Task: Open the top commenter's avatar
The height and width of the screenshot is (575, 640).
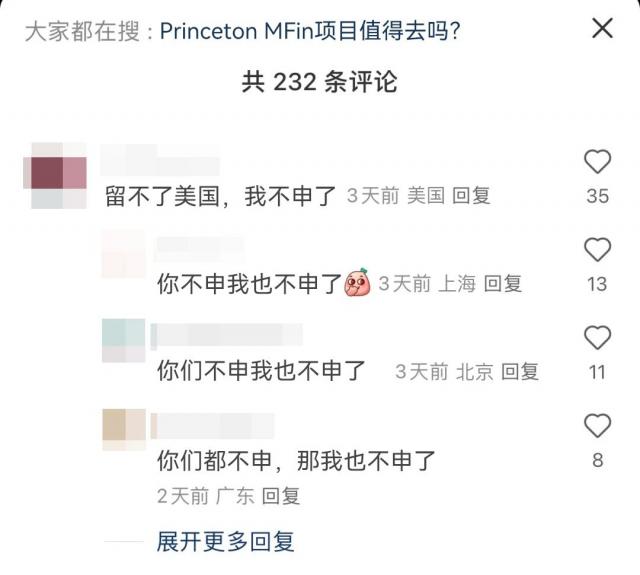Action: [x=59, y=175]
